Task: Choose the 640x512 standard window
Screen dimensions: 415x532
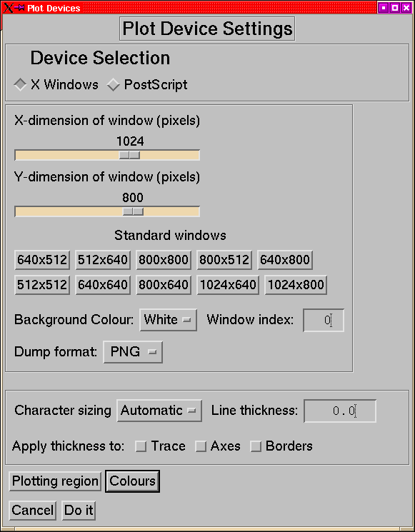Action: point(42,260)
